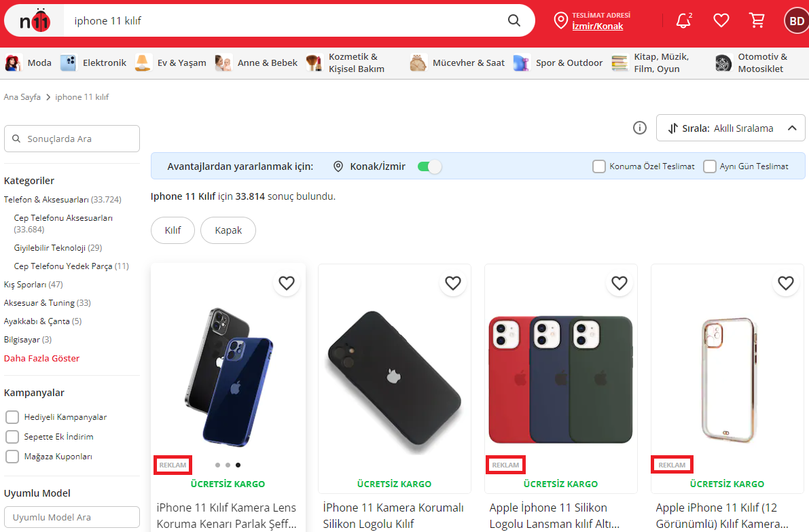Favorite the transparent iPhone 11 Kılıf product
The image size is (809, 532).
tap(786, 283)
